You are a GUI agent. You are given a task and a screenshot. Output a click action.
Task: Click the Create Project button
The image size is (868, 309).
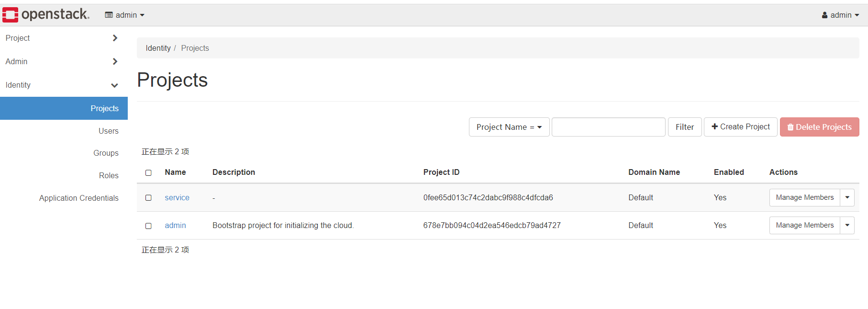[x=741, y=127]
